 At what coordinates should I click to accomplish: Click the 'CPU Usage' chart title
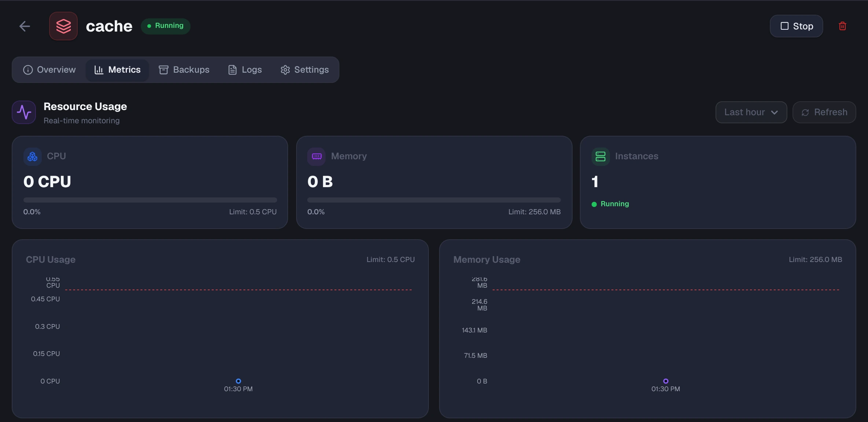51,259
